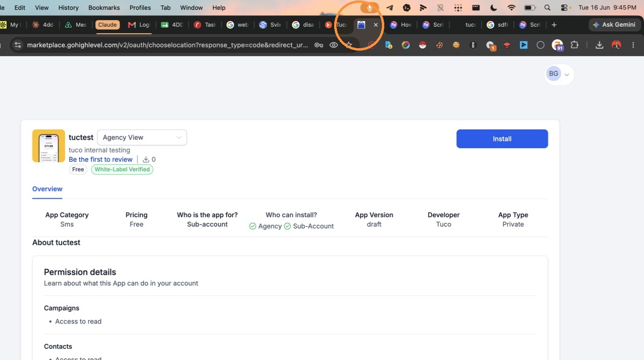The height and width of the screenshot is (360, 644).
Task: Toggle the eye icon in address bar
Action: pos(334,45)
